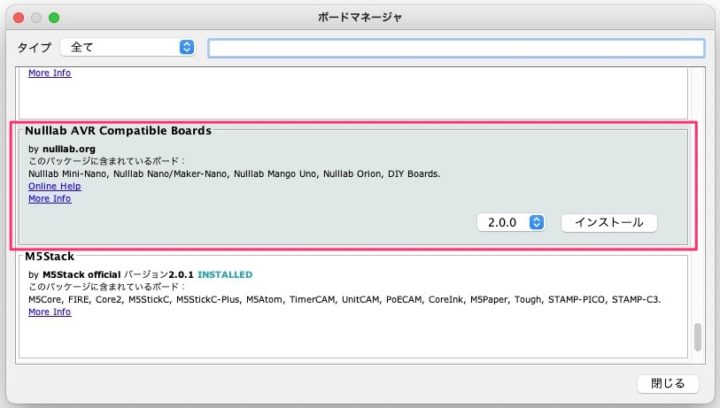The image size is (720, 408).
Task: Open More Info link in Nulllab entry
Action: tap(50, 198)
